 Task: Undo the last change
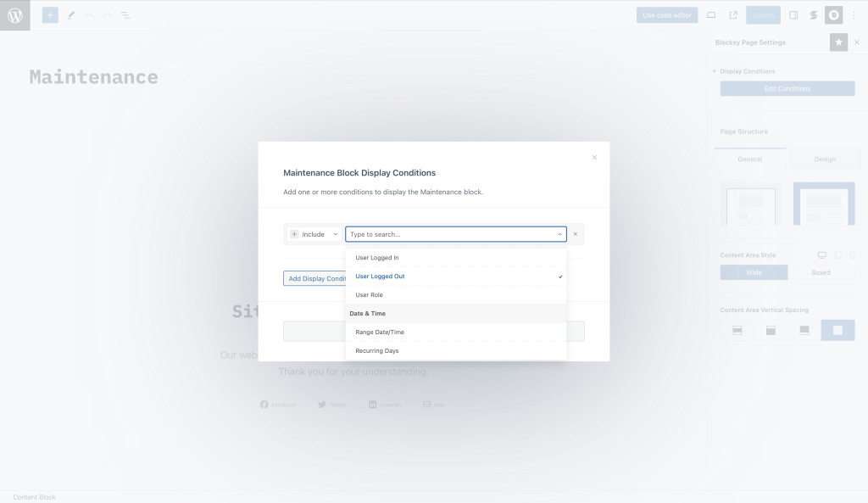90,14
